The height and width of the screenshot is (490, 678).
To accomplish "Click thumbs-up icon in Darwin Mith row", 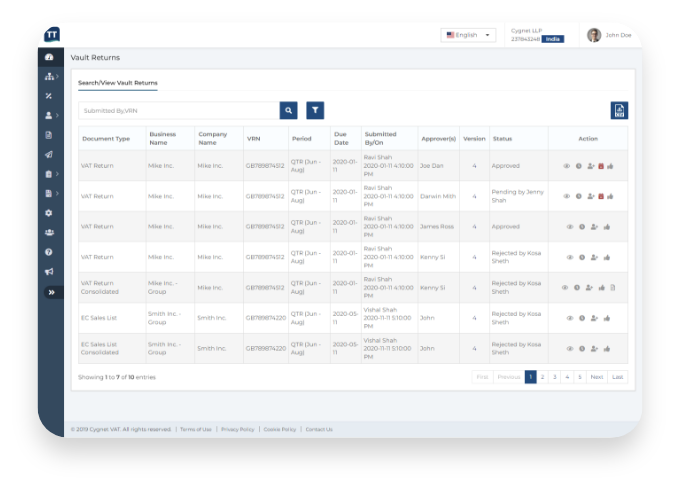I will pos(610,196).
